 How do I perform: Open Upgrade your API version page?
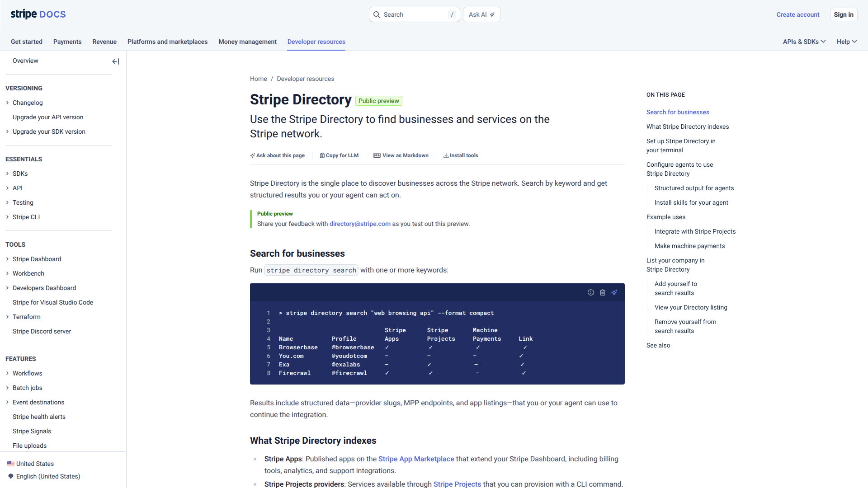[x=48, y=117]
